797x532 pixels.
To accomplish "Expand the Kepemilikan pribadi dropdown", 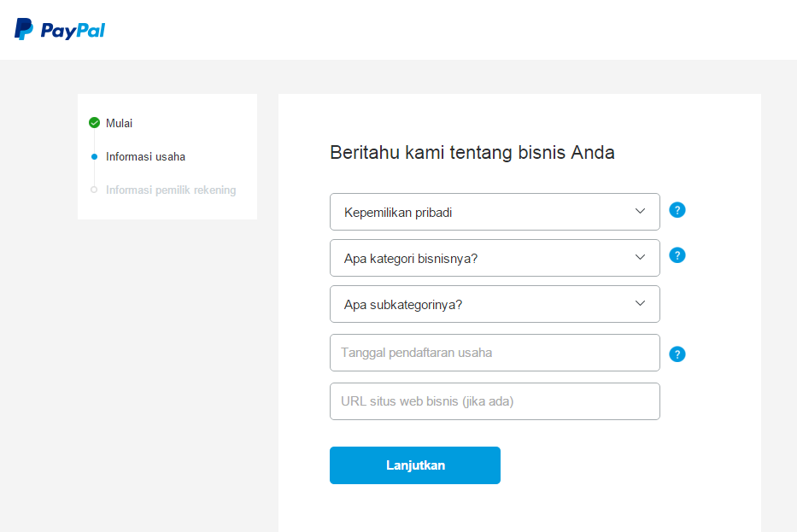I will (x=495, y=212).
